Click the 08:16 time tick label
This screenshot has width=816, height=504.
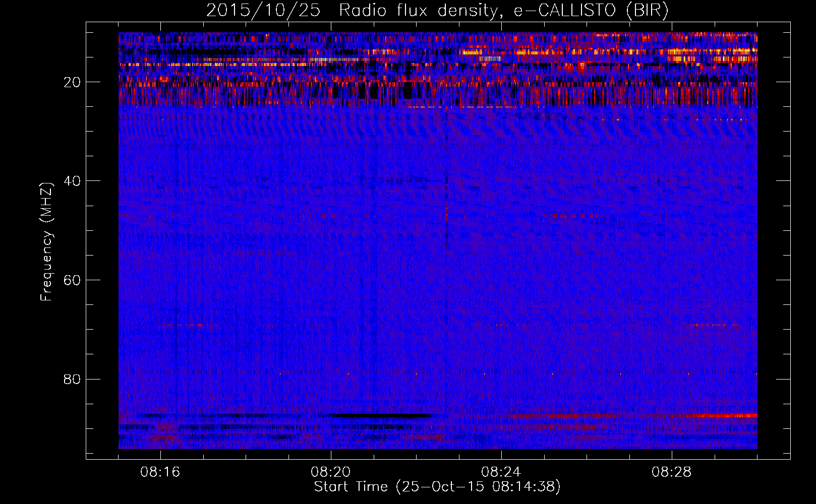[x=160, y=472]
